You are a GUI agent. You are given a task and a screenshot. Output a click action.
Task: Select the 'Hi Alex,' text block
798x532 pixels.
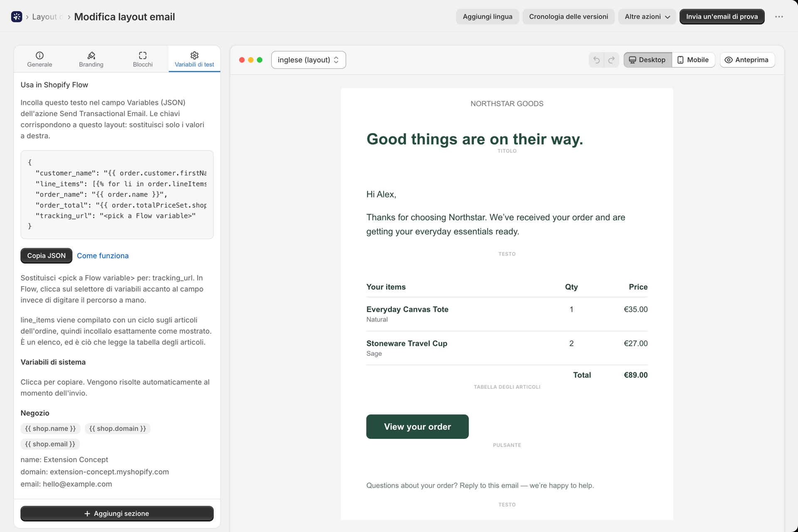(x=381, y=194)
